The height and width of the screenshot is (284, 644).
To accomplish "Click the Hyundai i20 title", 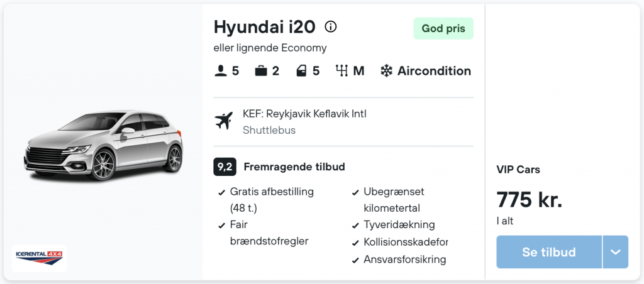I will [265, 27].
